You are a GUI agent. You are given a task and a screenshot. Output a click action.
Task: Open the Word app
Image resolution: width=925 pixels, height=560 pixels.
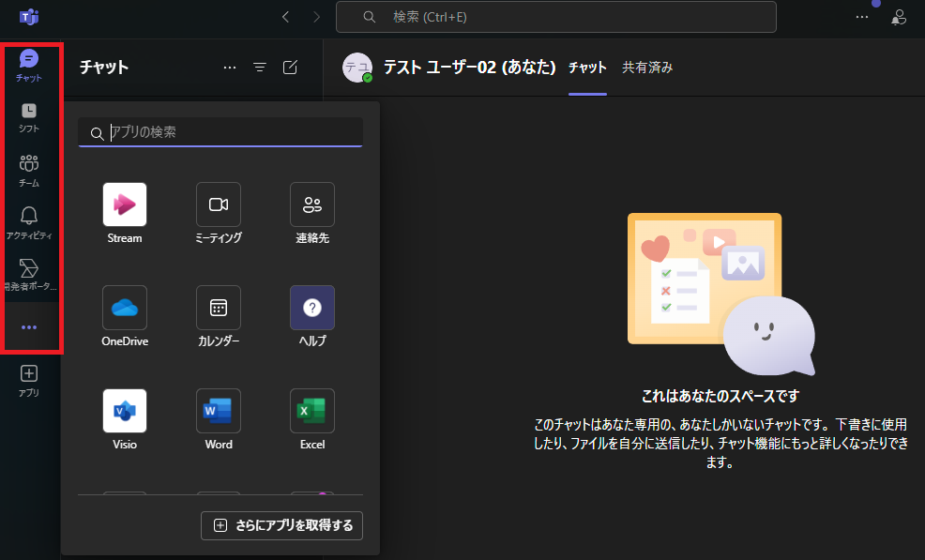[219, 420]
